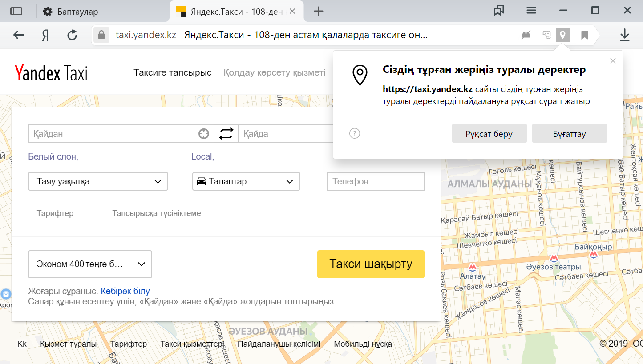Select the suggested address Local

pos(202,156)
